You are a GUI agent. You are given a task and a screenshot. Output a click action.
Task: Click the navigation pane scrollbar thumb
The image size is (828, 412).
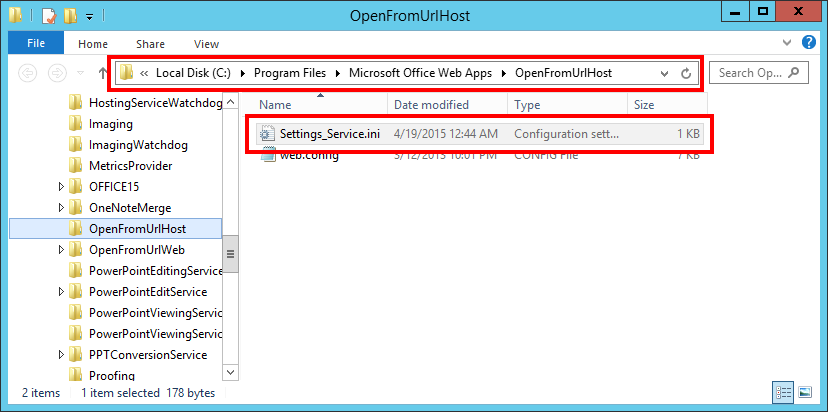[x=231, y=254]
